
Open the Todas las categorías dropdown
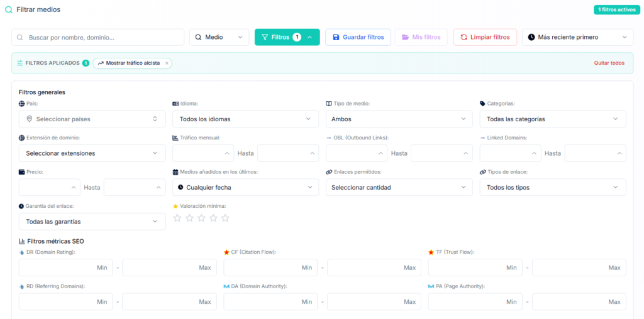tap(553, 119)
